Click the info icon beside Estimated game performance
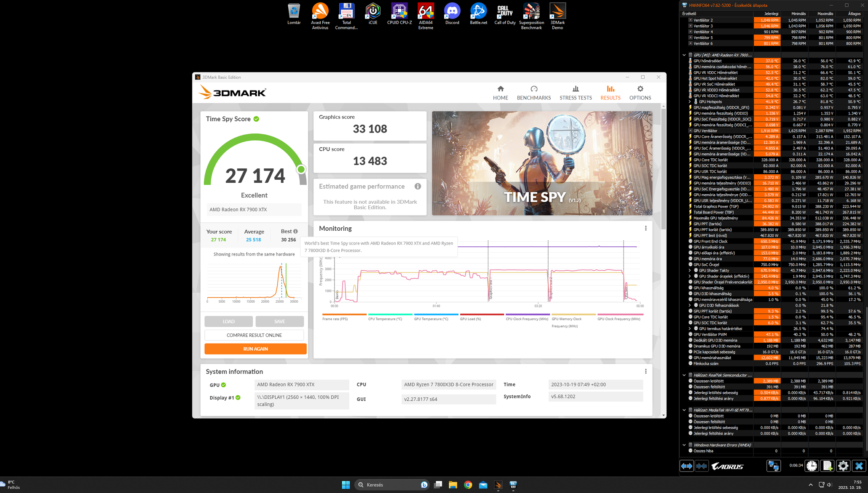Image resolution: width=868 pixels, height=493 pixels. pyautogui.click(x=418, y=186)
